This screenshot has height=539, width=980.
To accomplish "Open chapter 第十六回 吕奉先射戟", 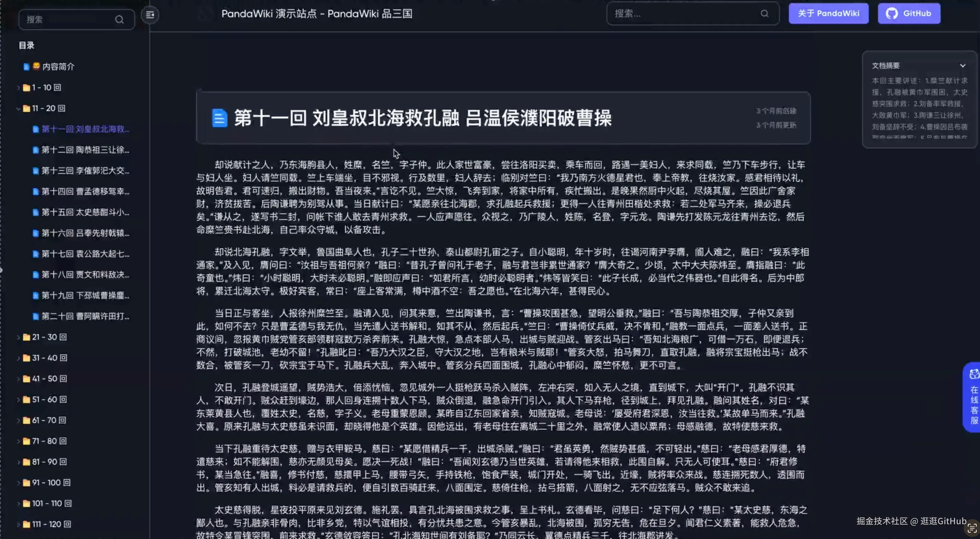I will (x=85, y=233).
